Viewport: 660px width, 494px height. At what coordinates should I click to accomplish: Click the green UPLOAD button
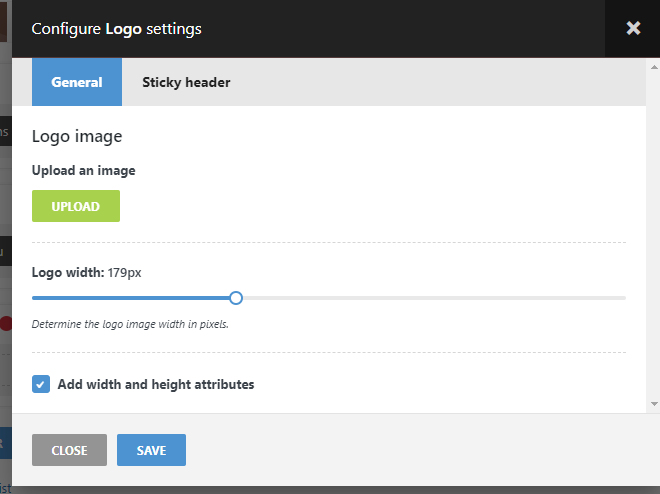(76, 206)
